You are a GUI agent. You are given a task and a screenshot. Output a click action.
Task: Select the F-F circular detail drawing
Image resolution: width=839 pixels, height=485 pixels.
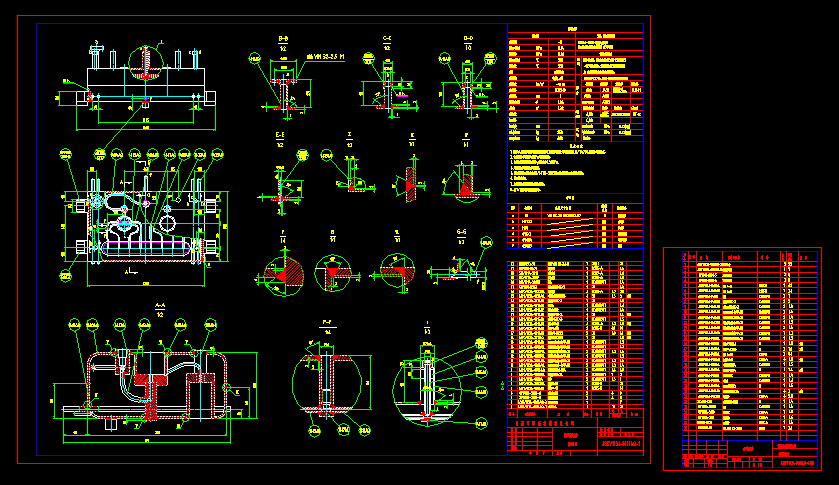(x=326, y=380)
